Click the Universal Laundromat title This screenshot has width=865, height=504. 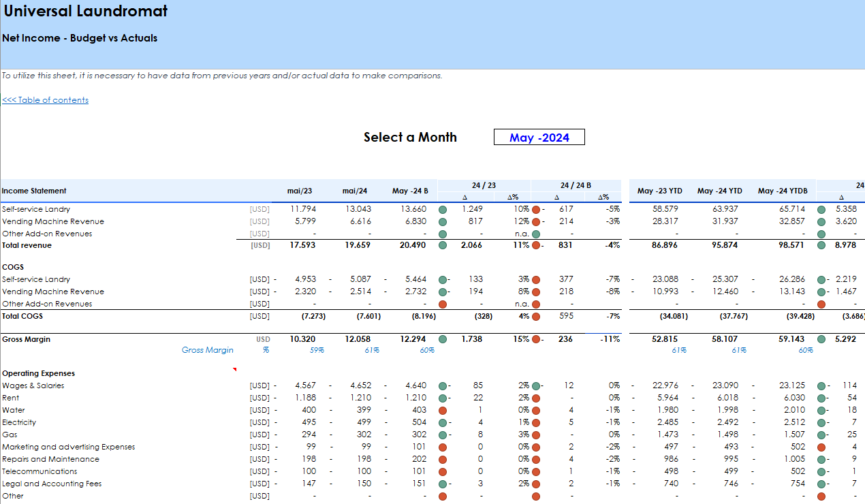click(85, 12)
